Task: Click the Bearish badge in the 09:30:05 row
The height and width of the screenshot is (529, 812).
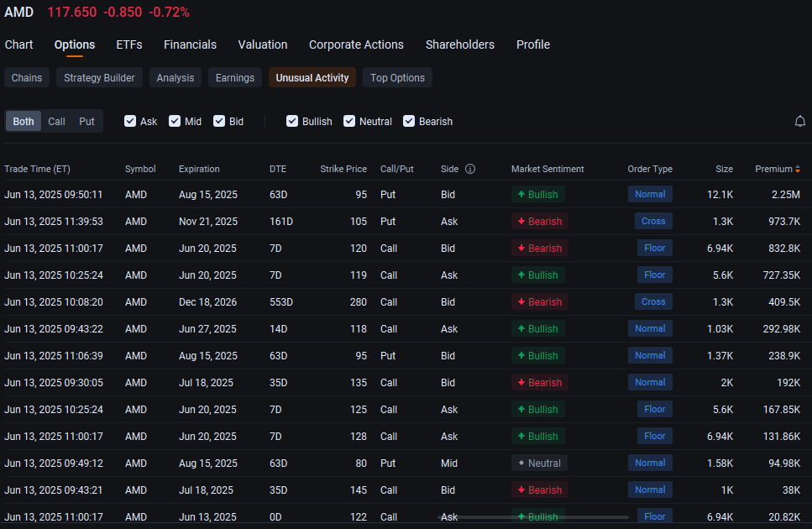Action: [540, 383]
